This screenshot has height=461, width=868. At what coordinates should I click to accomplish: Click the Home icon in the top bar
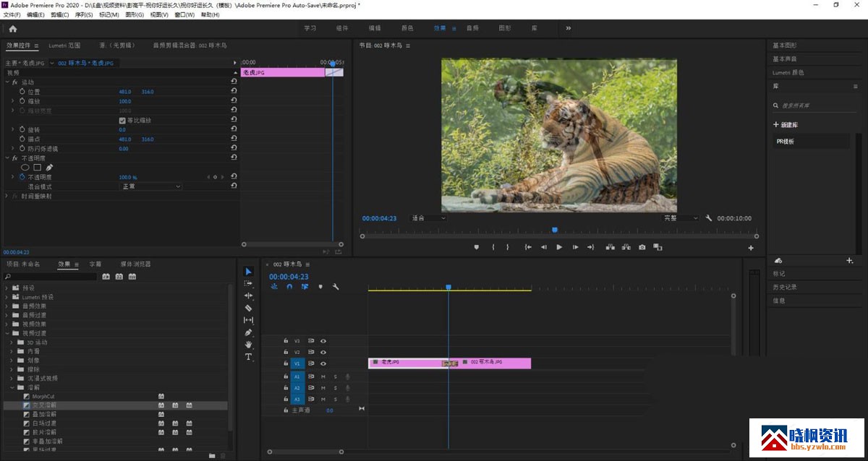point(12,29)
